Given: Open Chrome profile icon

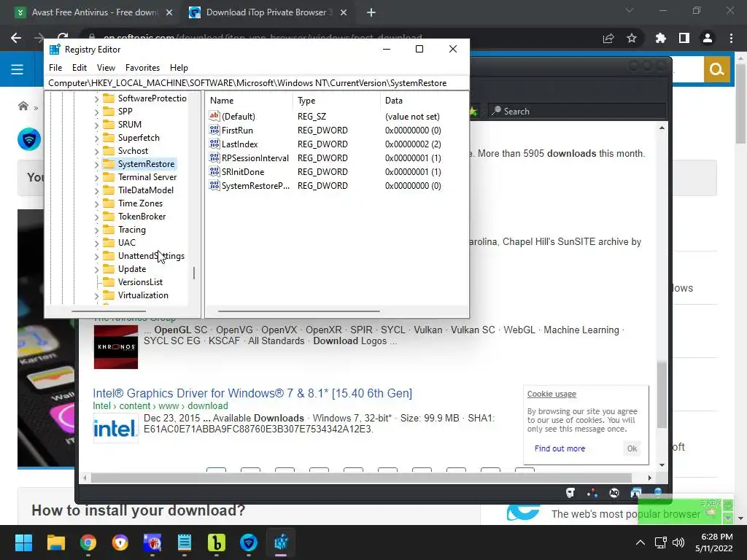Looking at the screenshot, I should (x=708, y=38).
